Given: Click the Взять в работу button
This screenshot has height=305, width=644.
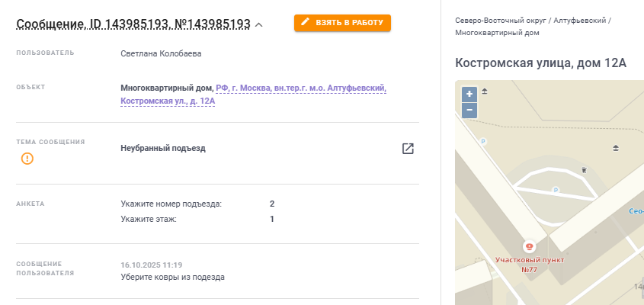Looking at the screenshot, I should point(342,23).
